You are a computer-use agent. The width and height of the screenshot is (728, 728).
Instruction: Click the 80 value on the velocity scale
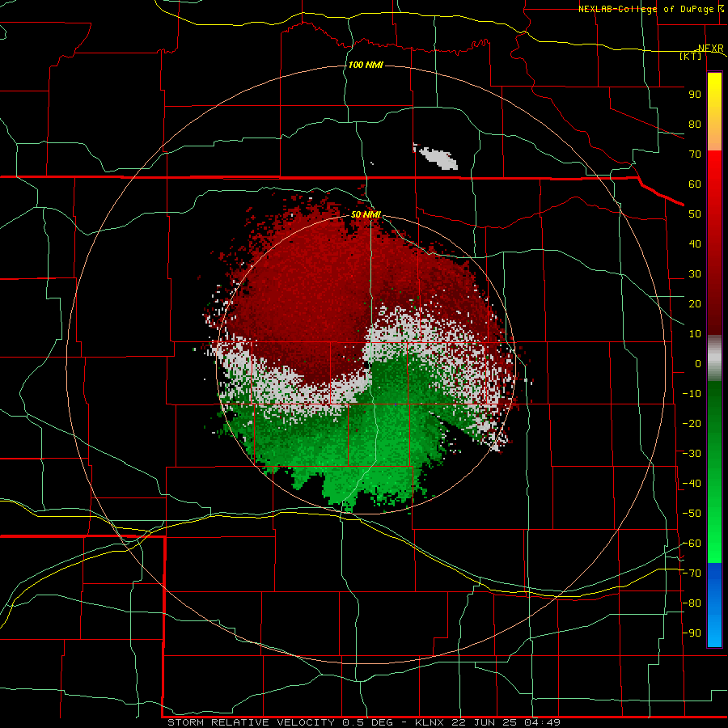pyautogui.click(x=695, y=125)
